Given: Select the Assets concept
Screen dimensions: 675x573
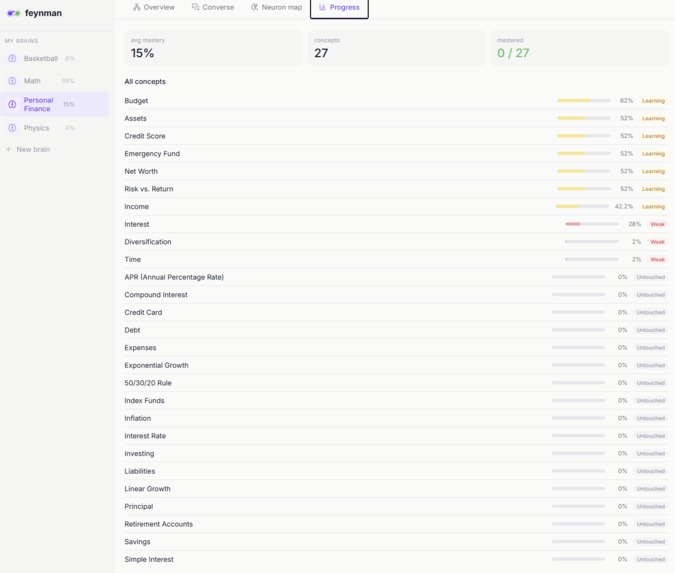Looking at the screenshot, I should point(396,118).
